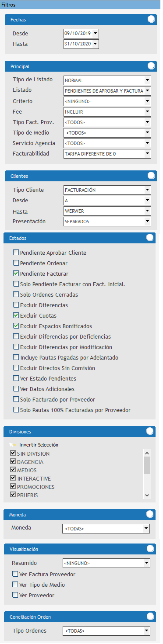Screen dimensions: 163x644
Task: Click the Invertir Selección link
Action: click(x=39, y=445)
